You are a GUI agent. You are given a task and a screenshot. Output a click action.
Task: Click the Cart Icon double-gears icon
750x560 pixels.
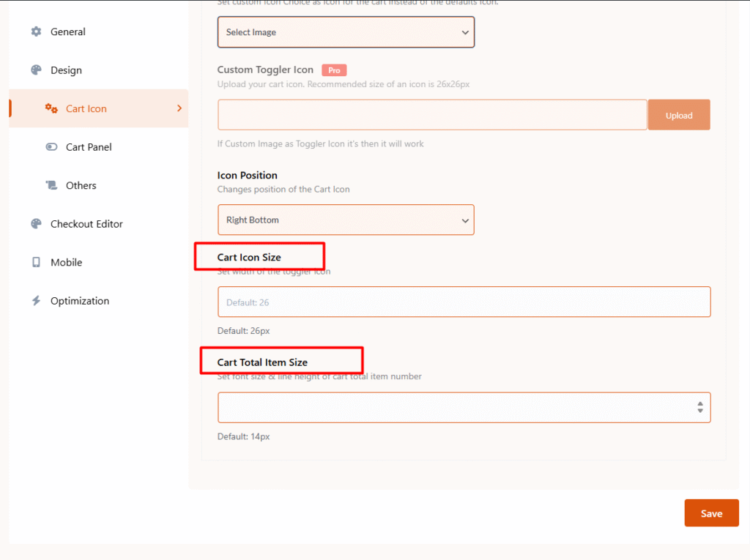point(51,108)
